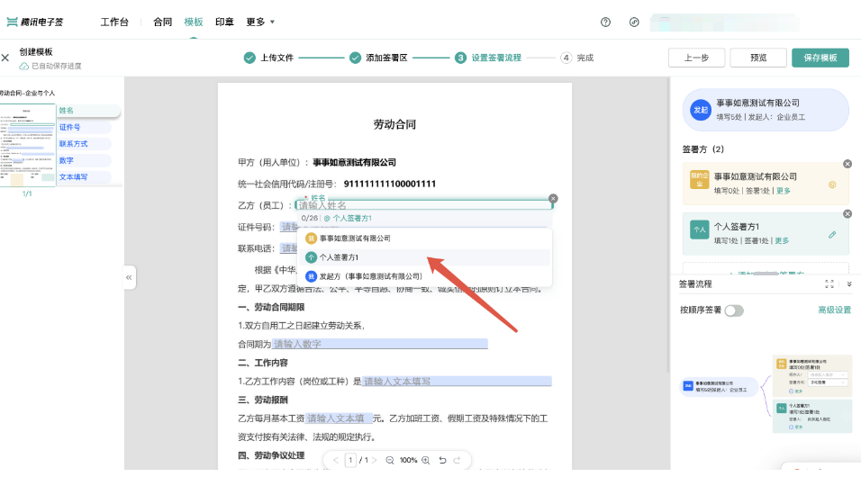Open the 工作台 tab

point(114,22)
